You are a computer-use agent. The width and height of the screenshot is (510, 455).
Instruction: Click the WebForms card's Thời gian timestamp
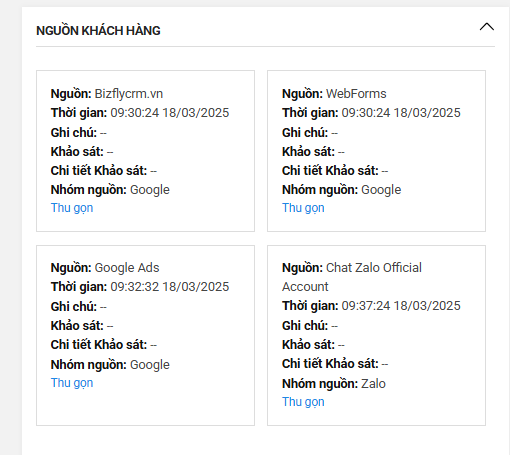(x=401, y=113)
